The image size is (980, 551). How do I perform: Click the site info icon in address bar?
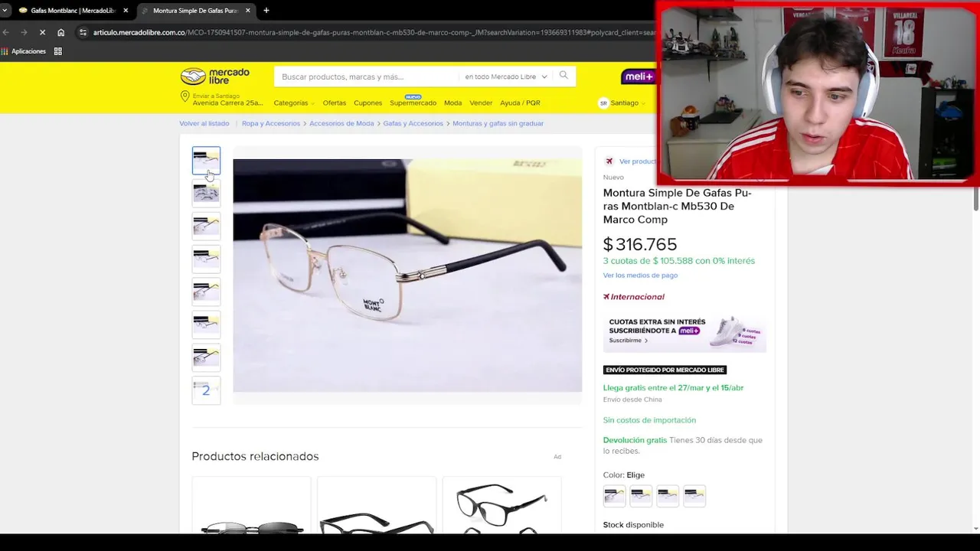coord(82,32)
